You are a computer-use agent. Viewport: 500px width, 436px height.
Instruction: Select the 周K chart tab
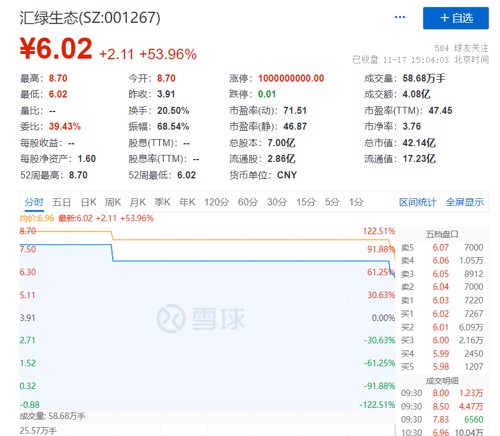pos(113,202)
